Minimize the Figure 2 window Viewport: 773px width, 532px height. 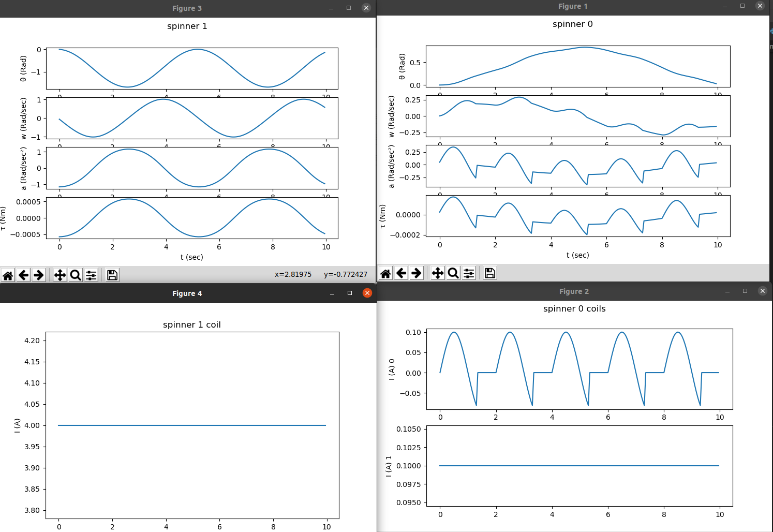click(727, 291)
